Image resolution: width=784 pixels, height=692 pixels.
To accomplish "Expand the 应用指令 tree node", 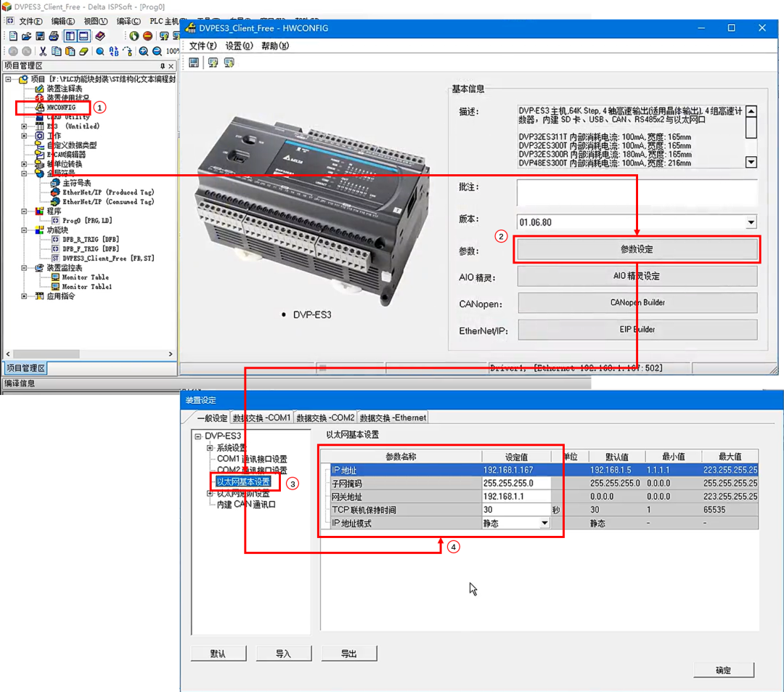I will tap(23, 296).
